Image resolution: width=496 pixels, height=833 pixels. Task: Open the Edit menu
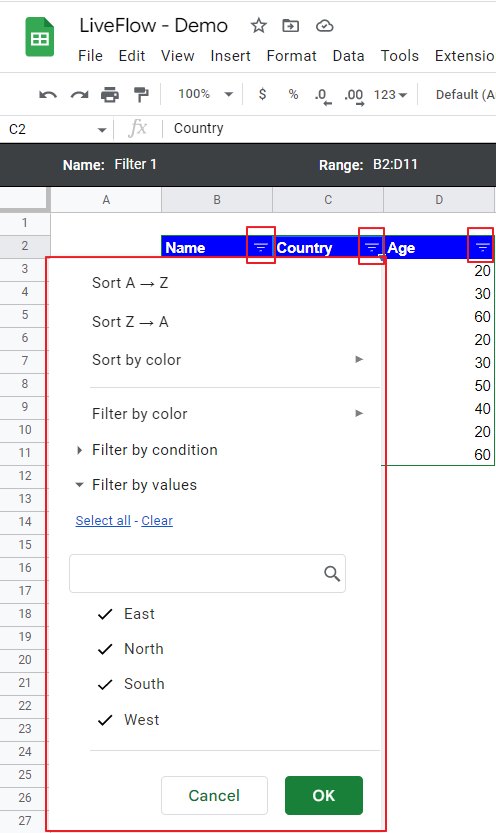(132, 56)
